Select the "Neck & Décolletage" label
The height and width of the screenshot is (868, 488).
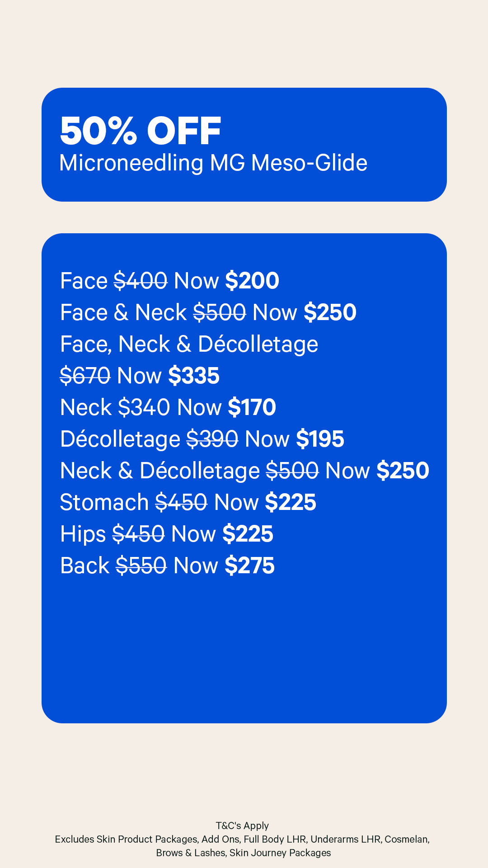[x=160, y=471]
